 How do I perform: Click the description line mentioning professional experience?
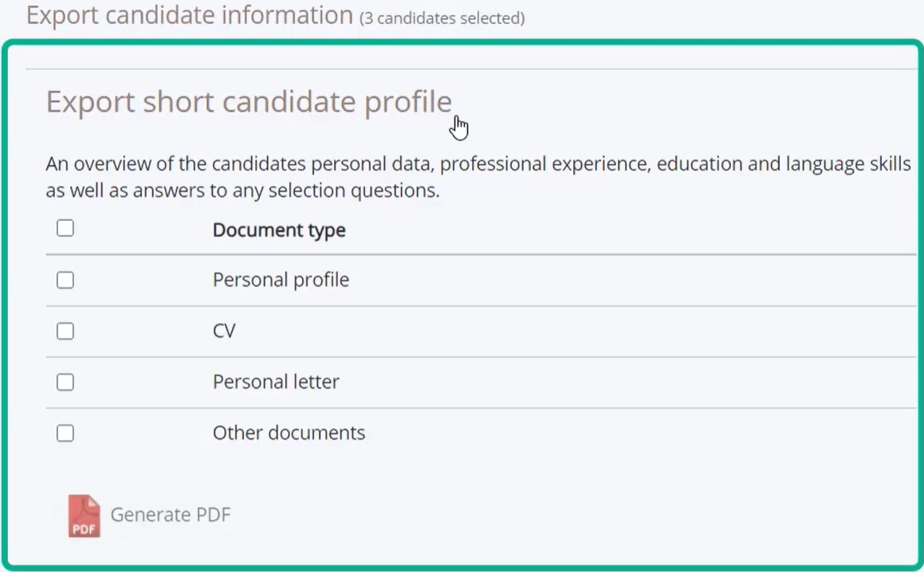pyautogui.click(x=478, y=164)
